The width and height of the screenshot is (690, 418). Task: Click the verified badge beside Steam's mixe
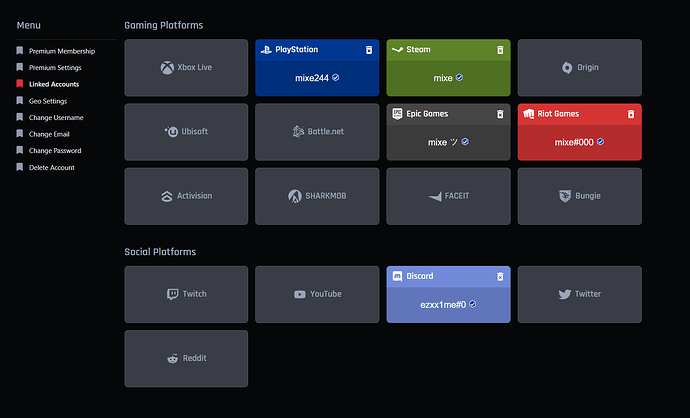point(459,77)
